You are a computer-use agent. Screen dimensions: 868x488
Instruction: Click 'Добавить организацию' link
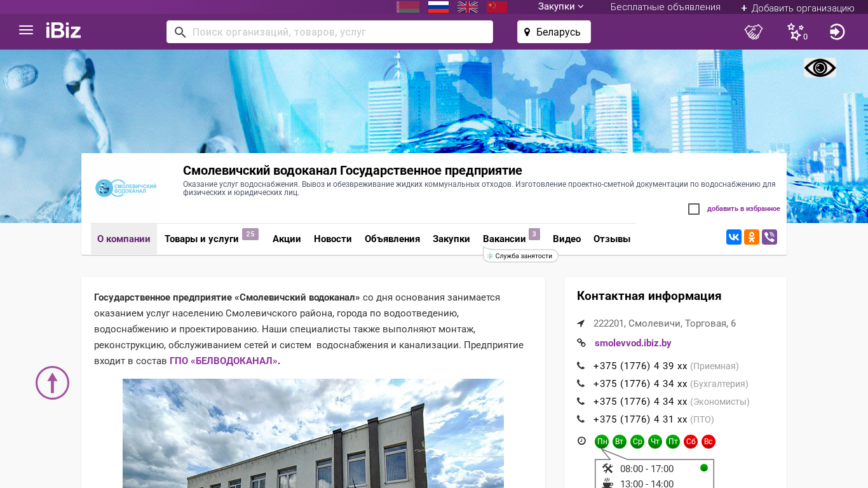tap(797, 8)
